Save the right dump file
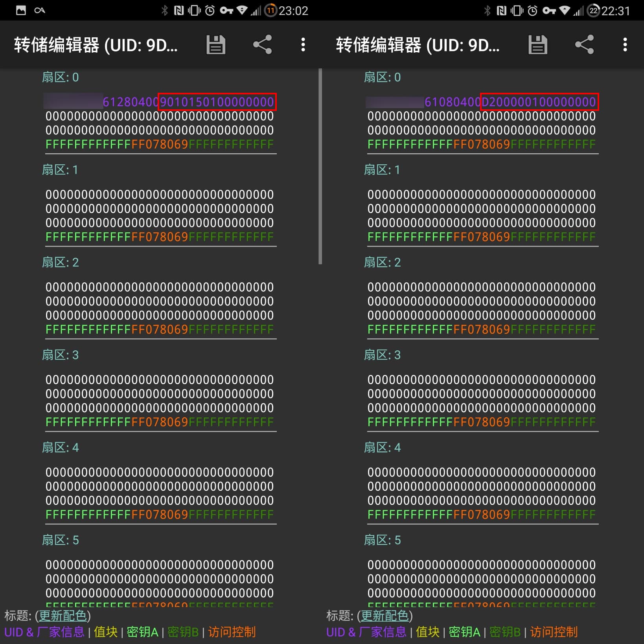 coord(537,45)
